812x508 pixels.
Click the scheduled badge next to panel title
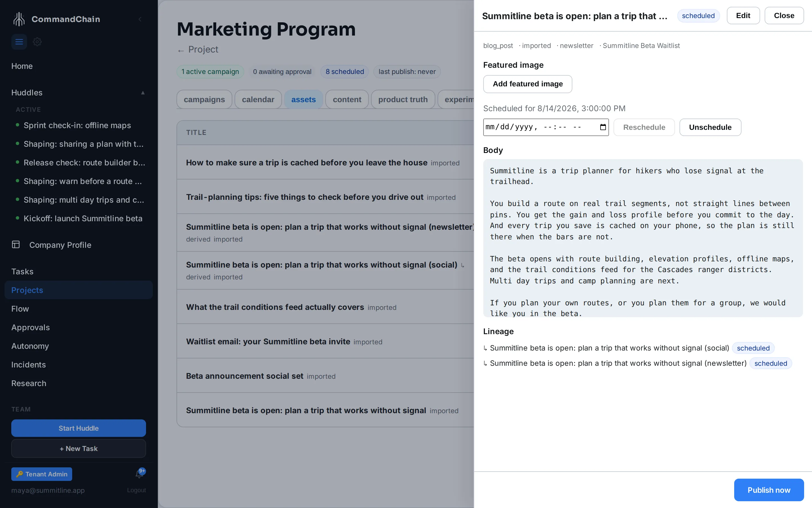(x=698, y=16)
